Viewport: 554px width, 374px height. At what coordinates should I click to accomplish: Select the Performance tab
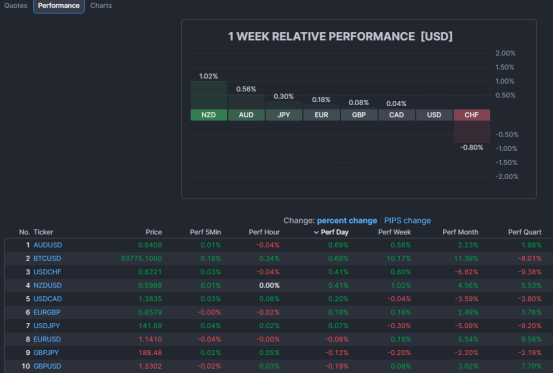point(59,6)
